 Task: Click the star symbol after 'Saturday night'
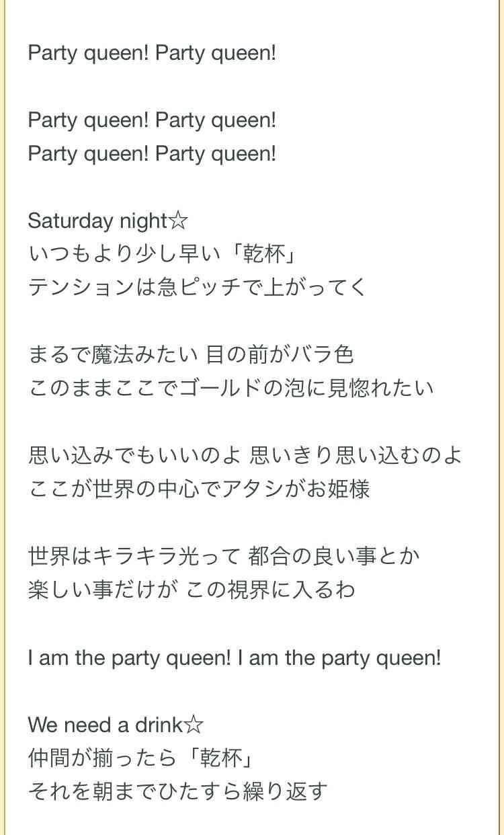pyautogui.click(x=178, y=221)
